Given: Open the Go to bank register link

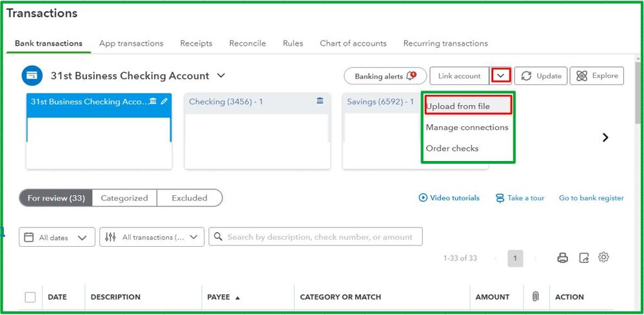Looking at the screenshot, I should (x=591, y=198).
